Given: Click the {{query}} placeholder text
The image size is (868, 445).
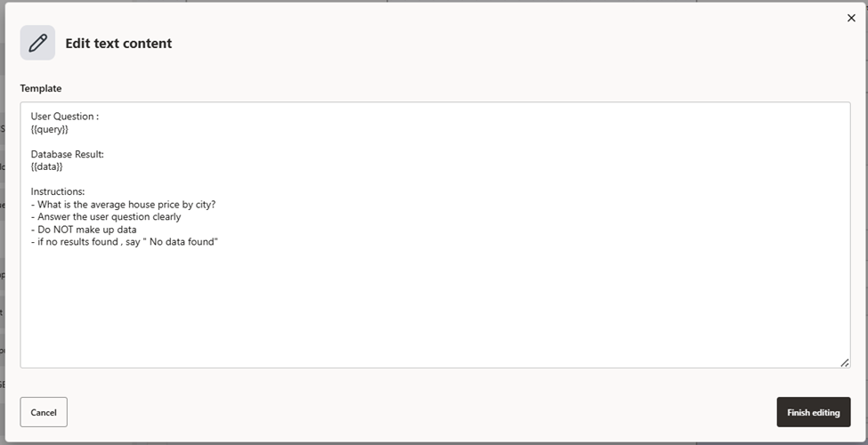Looking at the screenshot, I should pos(50,129).
